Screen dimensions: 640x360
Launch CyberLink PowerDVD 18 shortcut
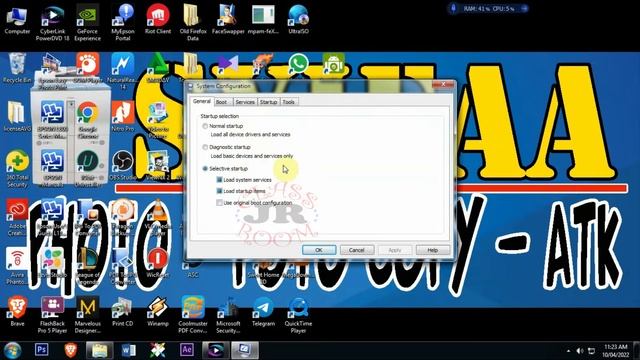tap(53, 22)
